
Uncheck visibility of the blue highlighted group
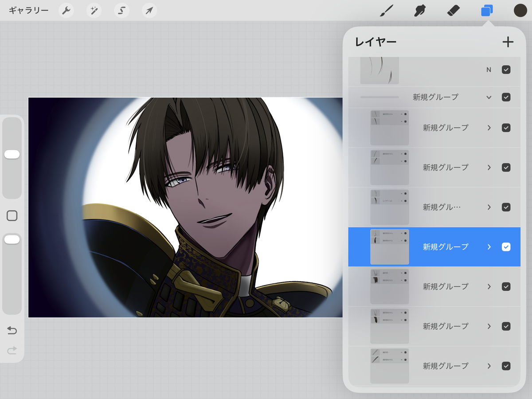(506, 247)
